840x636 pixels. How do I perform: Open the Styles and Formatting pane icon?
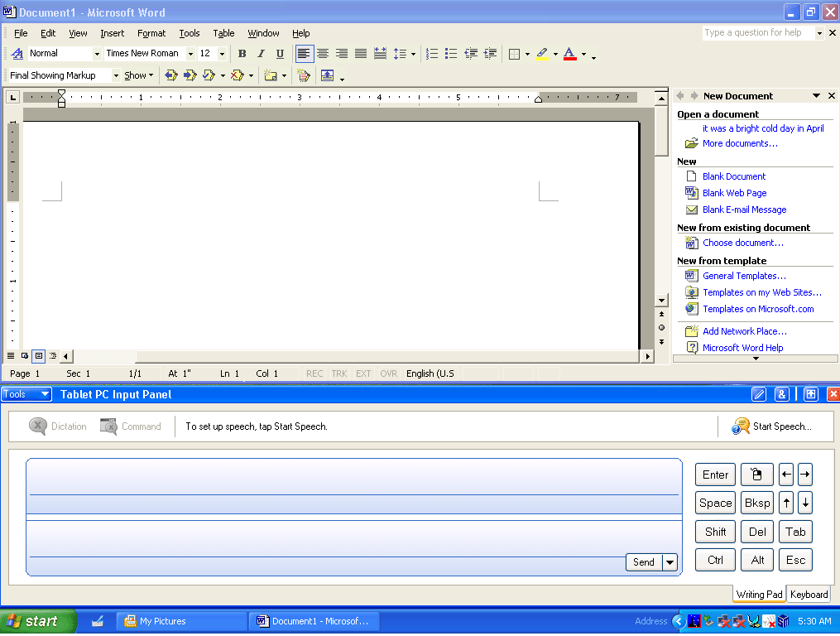(x=17, y=54)
